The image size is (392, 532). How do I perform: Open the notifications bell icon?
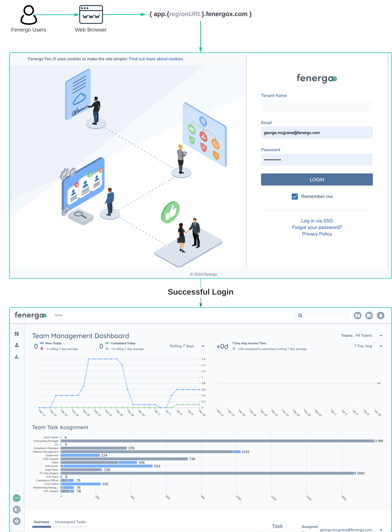point(380,315)
